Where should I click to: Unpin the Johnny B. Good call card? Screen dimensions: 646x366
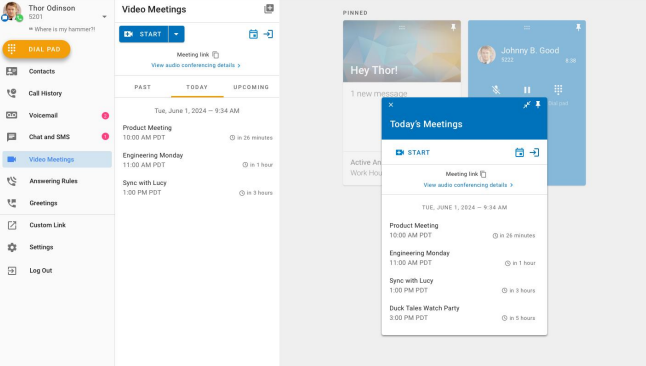click(578, 27)
